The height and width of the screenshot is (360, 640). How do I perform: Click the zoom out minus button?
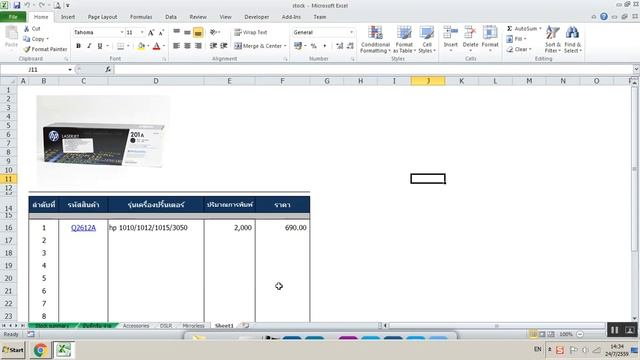[x=580, y=334]
